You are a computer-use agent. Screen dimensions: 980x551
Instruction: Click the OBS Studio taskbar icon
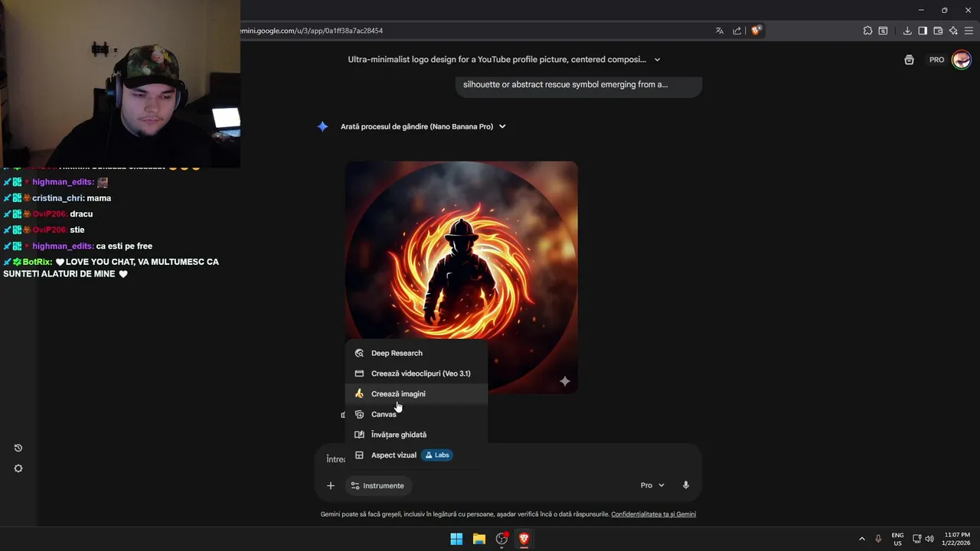502,539
